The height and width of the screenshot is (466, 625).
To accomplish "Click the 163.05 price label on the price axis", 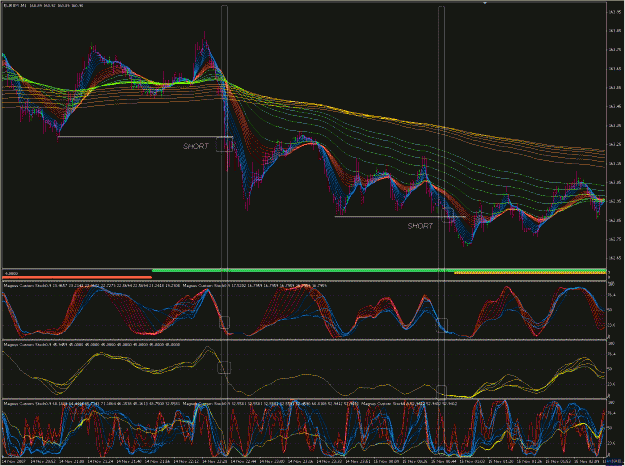I will (614, 182).
